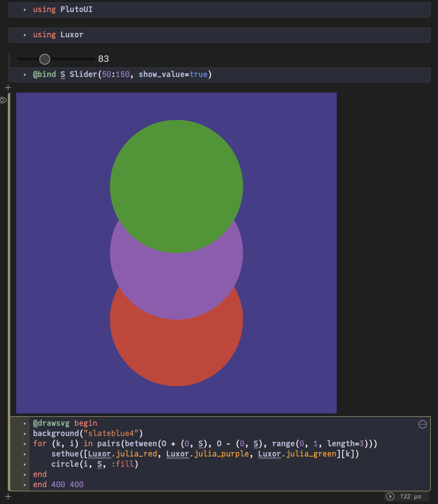The height and width of the screenshot is (504, 438).
Task: Click the '@bind S Slider' code line
Action: coord(122,74)
